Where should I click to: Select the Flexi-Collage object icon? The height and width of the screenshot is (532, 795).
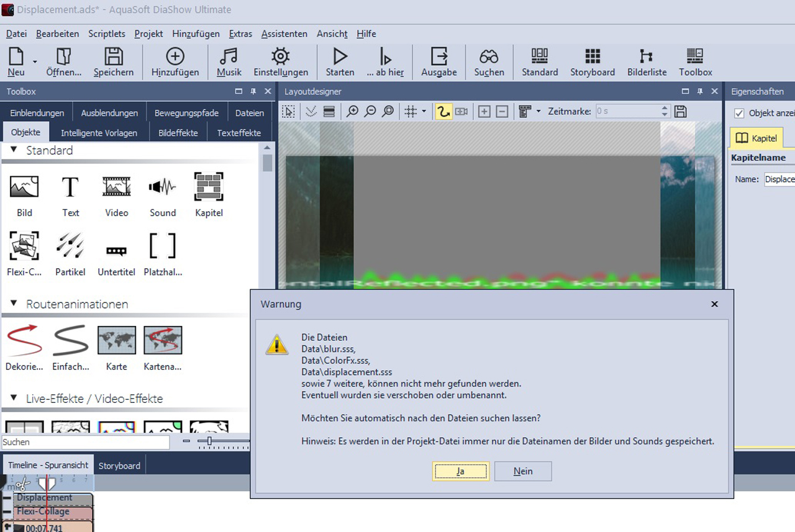[x=24, y=246]
